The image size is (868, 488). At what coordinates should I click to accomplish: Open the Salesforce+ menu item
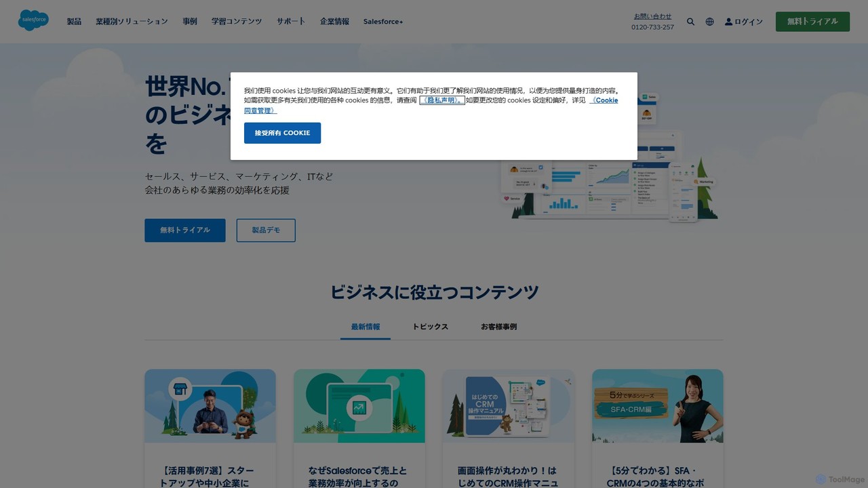click(383, 22)
